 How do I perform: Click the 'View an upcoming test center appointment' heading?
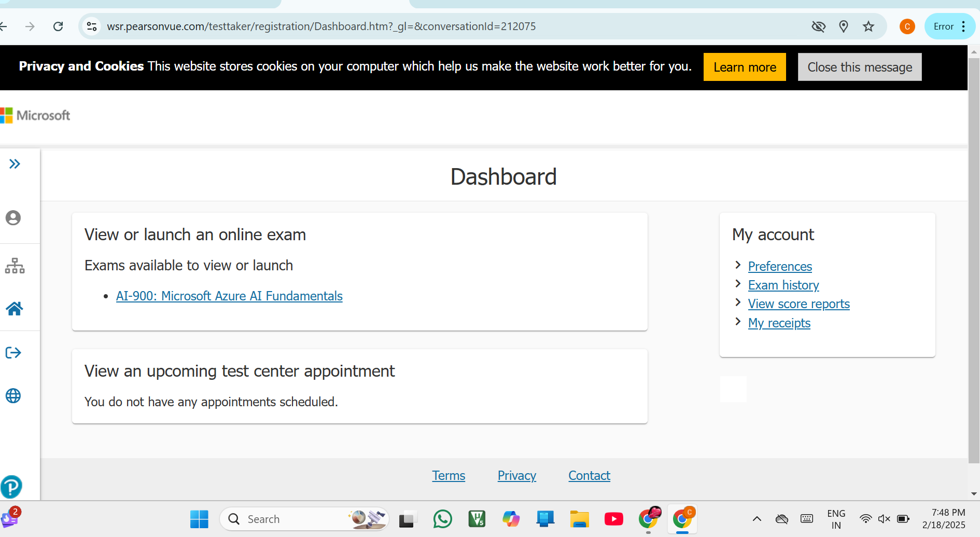pyautogui.click(x=240, y=371)
